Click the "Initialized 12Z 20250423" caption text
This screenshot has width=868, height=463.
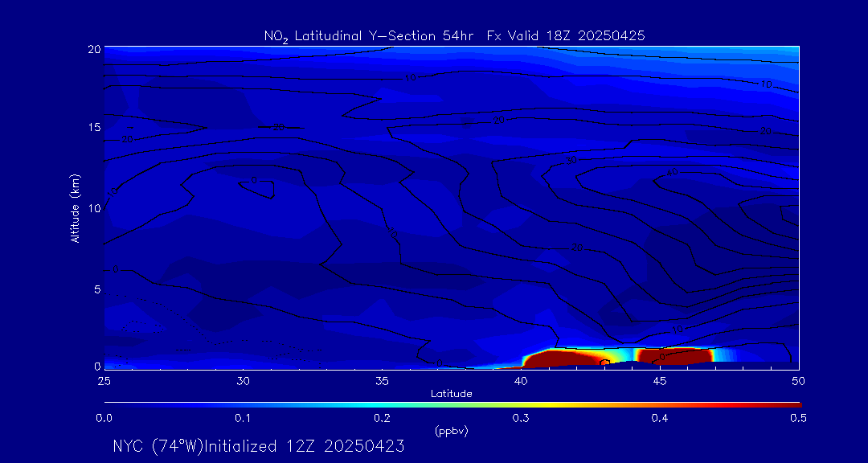pos(305,446)
